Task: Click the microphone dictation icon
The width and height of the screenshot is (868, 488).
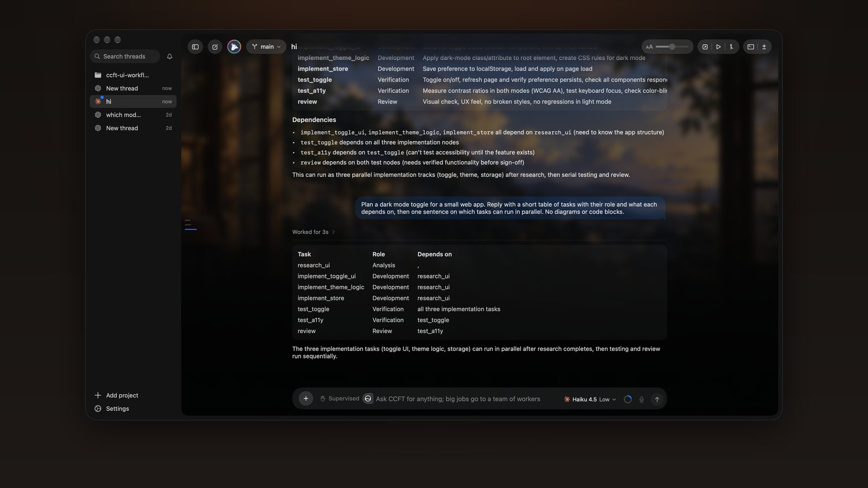Action: (x=641, y=400)
